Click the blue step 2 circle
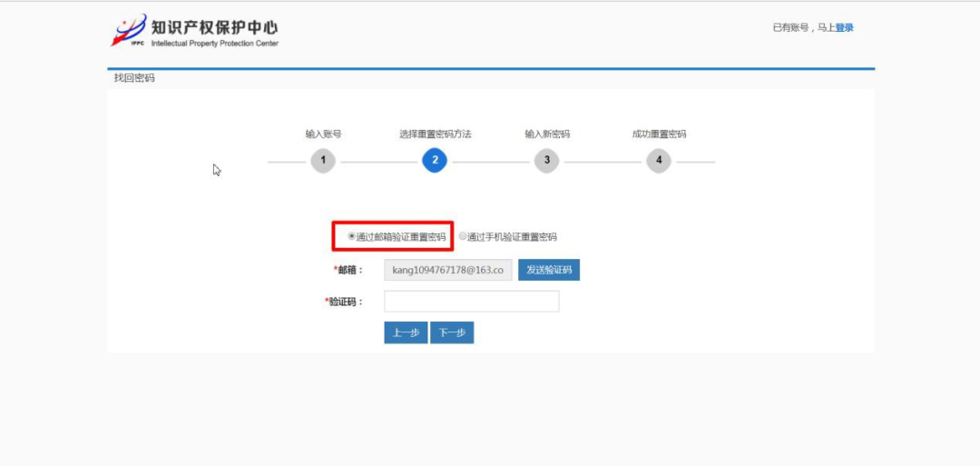The width and height of the screenshot is (980, 466). [x=435, y=162]
